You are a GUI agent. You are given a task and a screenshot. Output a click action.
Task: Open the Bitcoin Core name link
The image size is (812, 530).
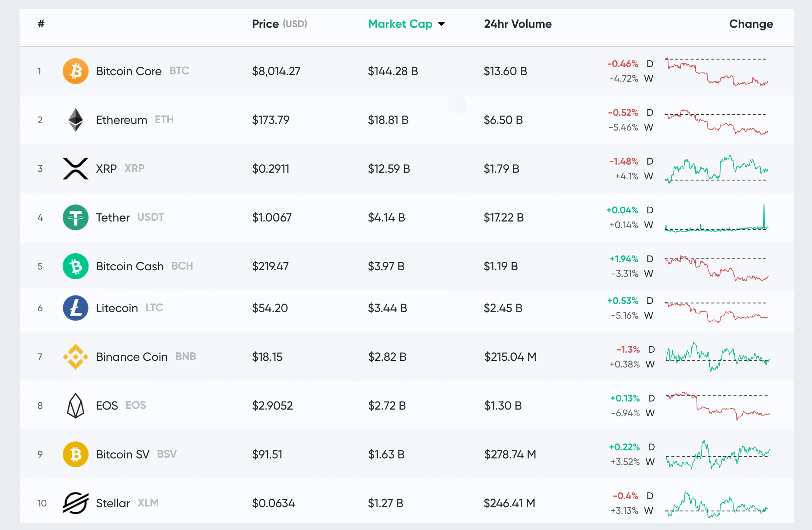129,71
